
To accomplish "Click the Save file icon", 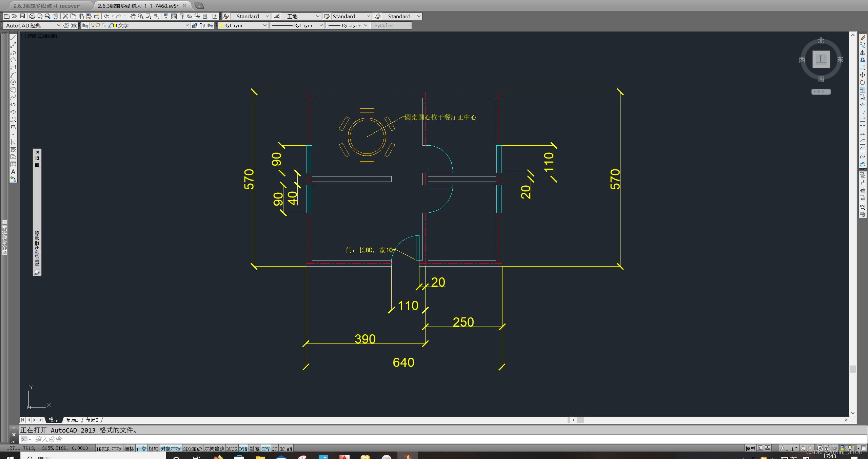I will coord(22,16).
